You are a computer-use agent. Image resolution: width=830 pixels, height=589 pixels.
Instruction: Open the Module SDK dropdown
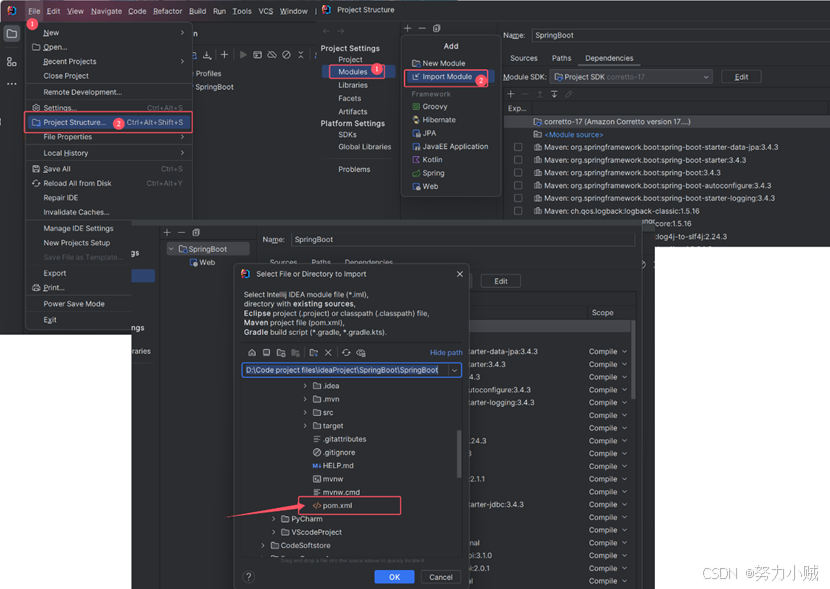631,77
